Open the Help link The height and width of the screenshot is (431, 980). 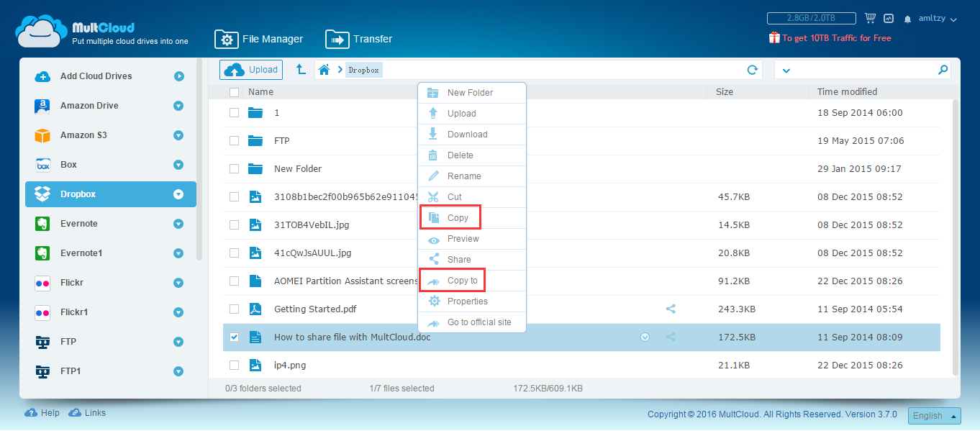42,413
